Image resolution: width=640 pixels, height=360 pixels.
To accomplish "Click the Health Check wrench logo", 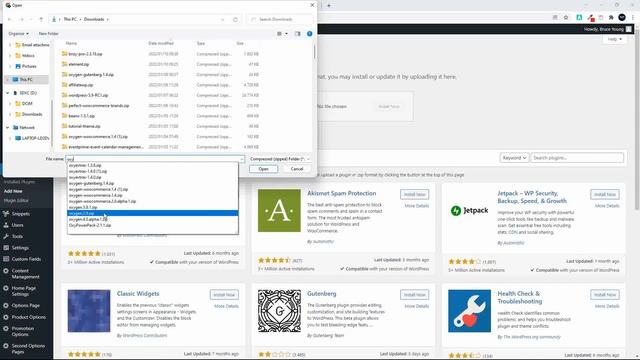I will tap(469, 311).
